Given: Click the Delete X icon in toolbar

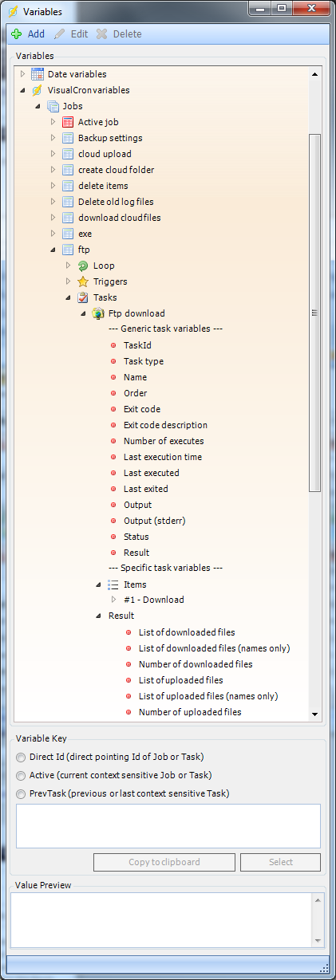Looking at the screenshot, I should tap(101, 34).
